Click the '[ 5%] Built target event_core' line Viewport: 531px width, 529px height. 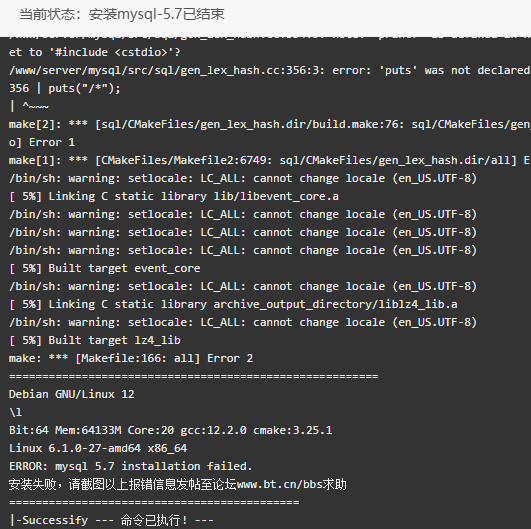click(105, 268)
